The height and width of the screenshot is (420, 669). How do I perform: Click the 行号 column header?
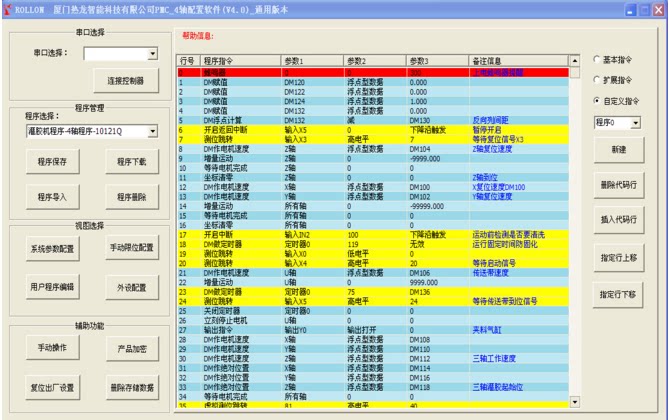click(188, 61)
